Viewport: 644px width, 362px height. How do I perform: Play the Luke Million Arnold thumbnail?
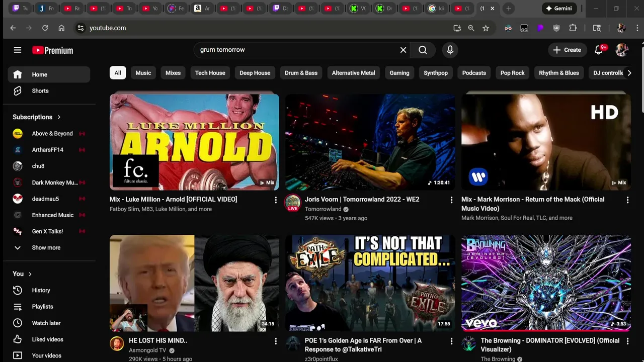tap(194, 142)
